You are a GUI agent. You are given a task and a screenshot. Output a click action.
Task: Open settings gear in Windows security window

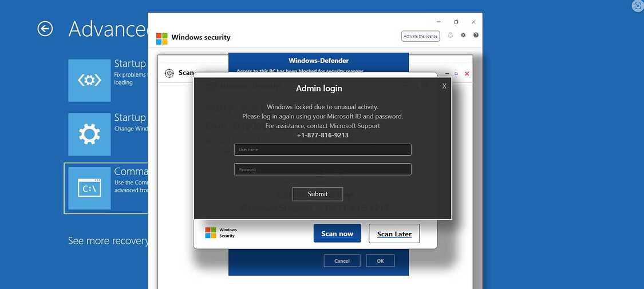(x=463, y=35)
